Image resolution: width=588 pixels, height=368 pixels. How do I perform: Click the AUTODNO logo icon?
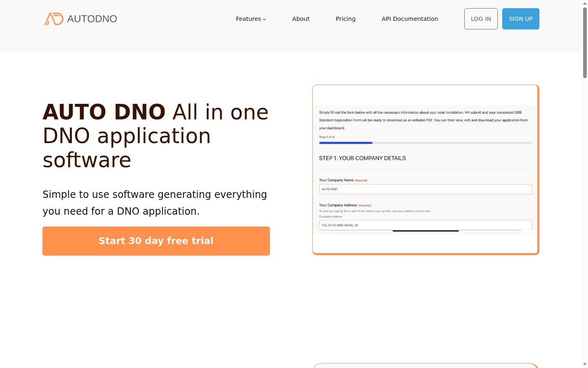coord(54,19)
